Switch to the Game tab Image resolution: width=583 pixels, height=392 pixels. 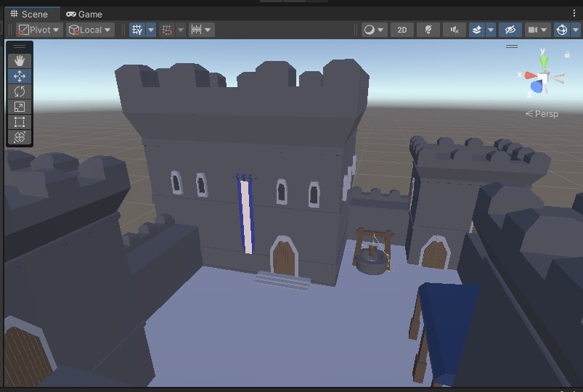(84, 14)
